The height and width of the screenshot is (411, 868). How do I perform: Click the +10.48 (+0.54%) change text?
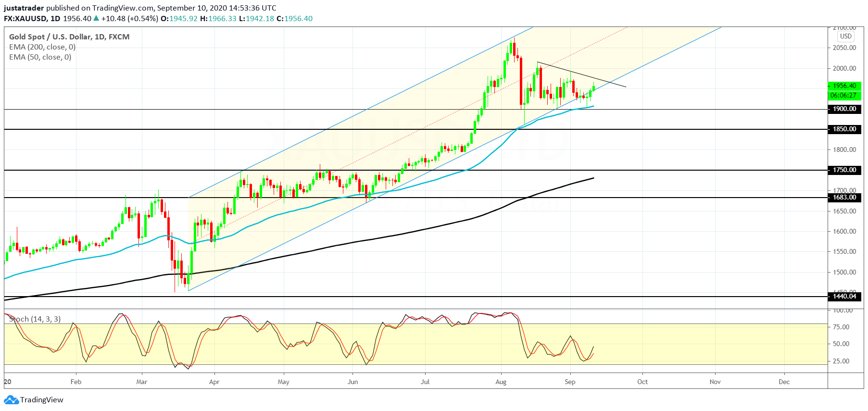tap(130, 19)
